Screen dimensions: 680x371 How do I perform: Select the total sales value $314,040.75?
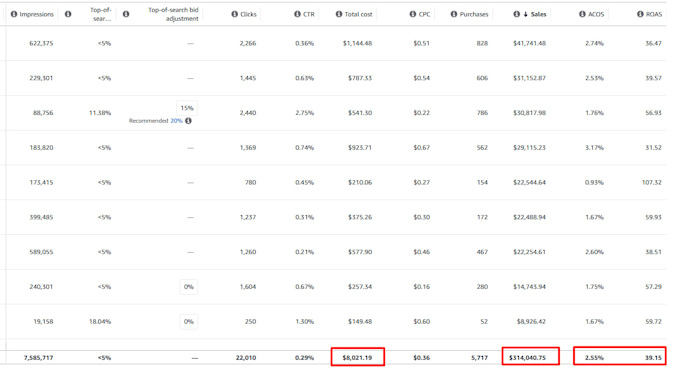528,358
